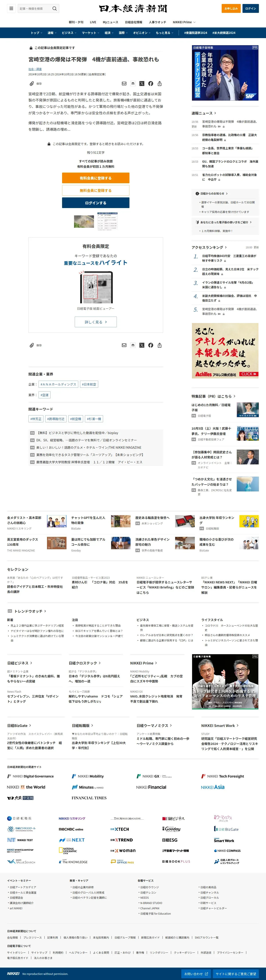Click the 日本経済新聞 masthead logo
Viewport: 266px width, 980px height.
(x=133, y=8)
